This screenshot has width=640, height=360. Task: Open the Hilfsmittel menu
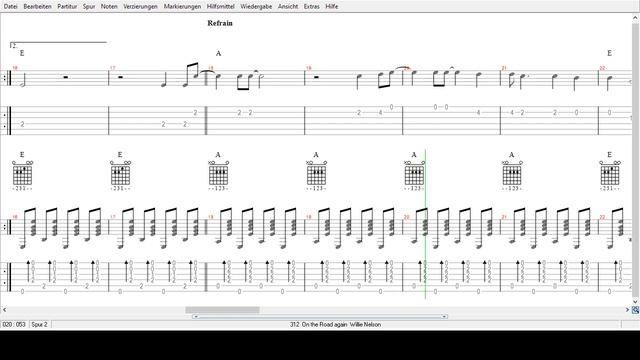(220, 7)
